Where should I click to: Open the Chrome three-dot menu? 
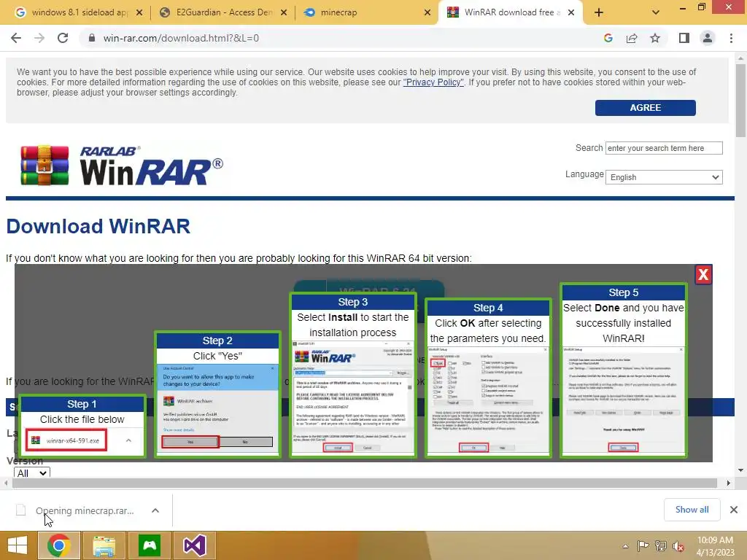click(731, 38)
